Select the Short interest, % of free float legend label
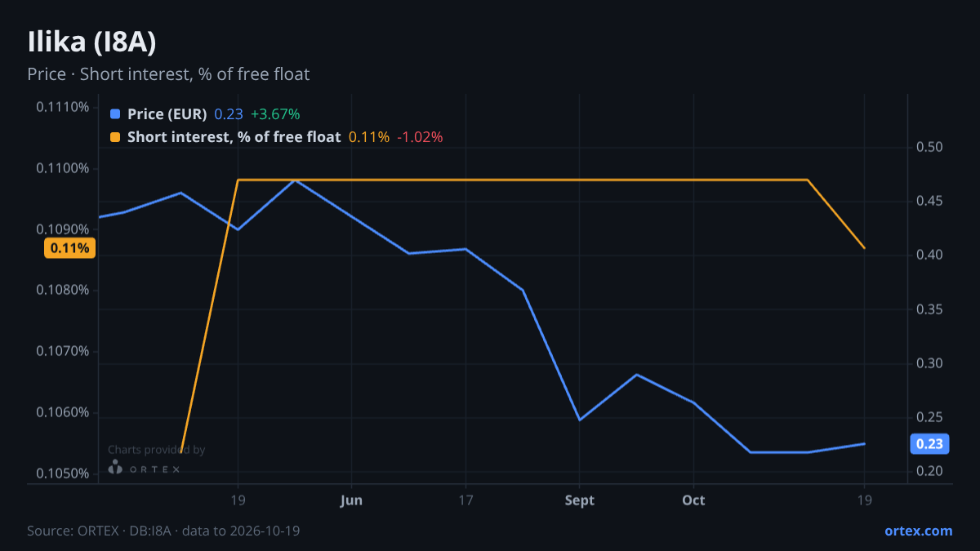Screen dimensions: 980x551 (x=234, y=137)
